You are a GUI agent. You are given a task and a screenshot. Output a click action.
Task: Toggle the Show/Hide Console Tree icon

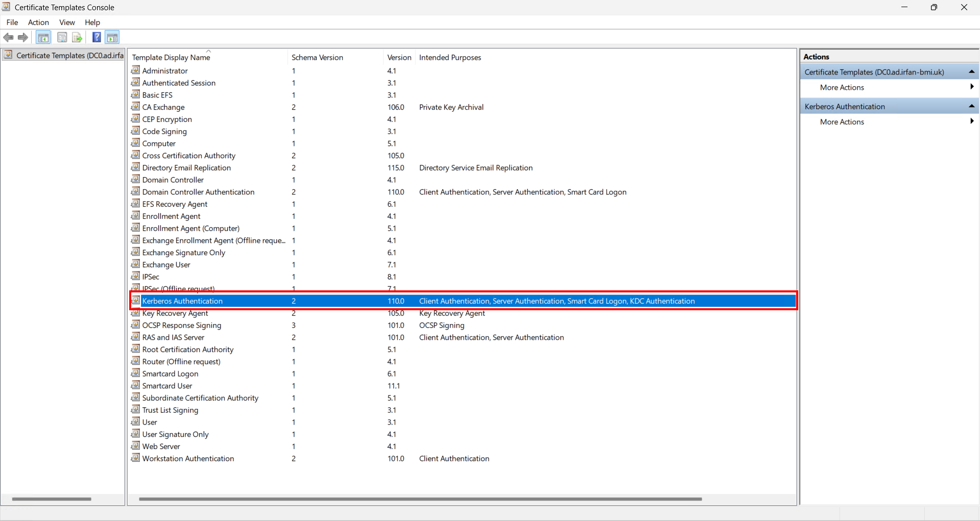43,37
